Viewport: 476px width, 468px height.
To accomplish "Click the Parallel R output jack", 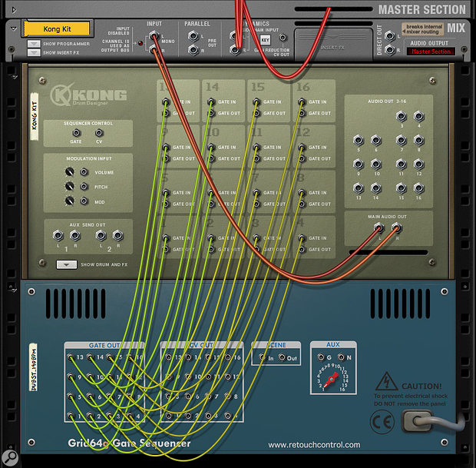I will pyautogui.click(x=193, y=49).
